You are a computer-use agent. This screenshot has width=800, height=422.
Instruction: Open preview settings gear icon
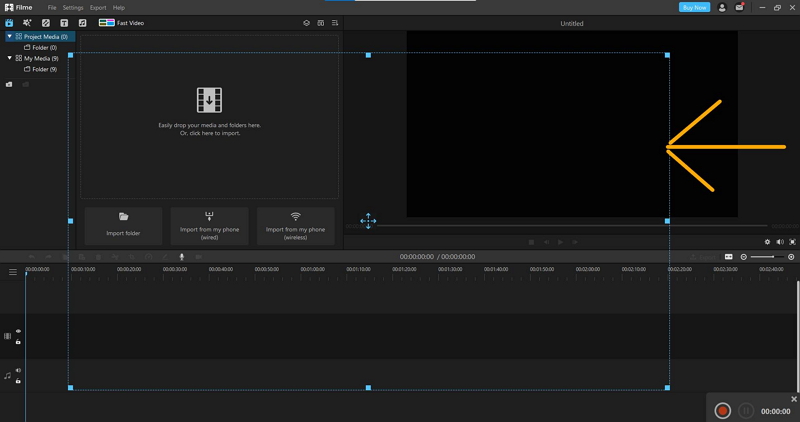pos(767,242)
